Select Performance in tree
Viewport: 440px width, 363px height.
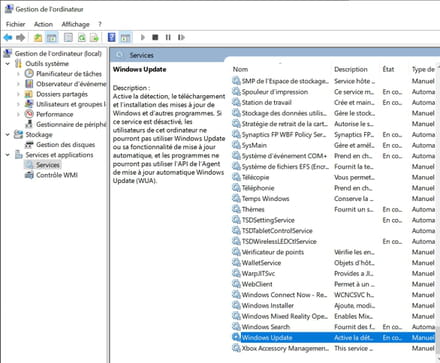pos(55,114)
